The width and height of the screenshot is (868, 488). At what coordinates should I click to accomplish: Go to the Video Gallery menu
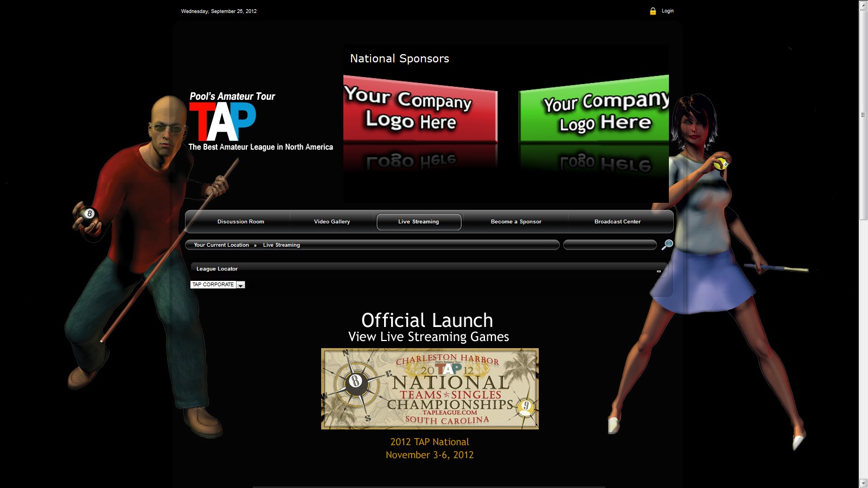[x=332, y=222]
